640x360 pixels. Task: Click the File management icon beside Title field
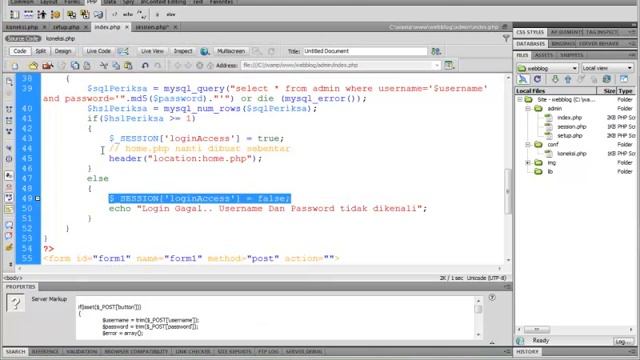436,51
